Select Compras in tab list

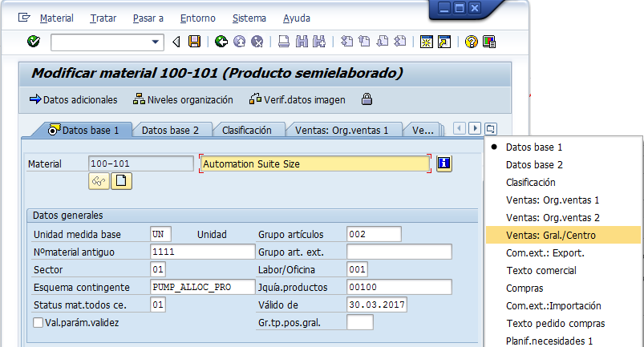(563, 288)
